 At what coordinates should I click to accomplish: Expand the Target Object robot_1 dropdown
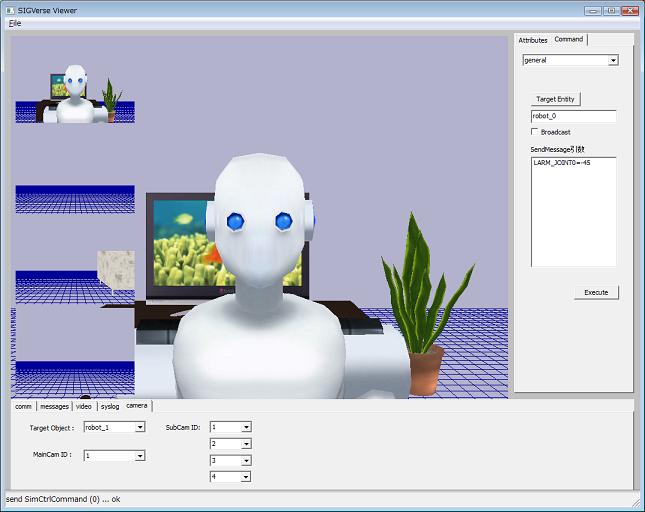(x=140, y=427)
